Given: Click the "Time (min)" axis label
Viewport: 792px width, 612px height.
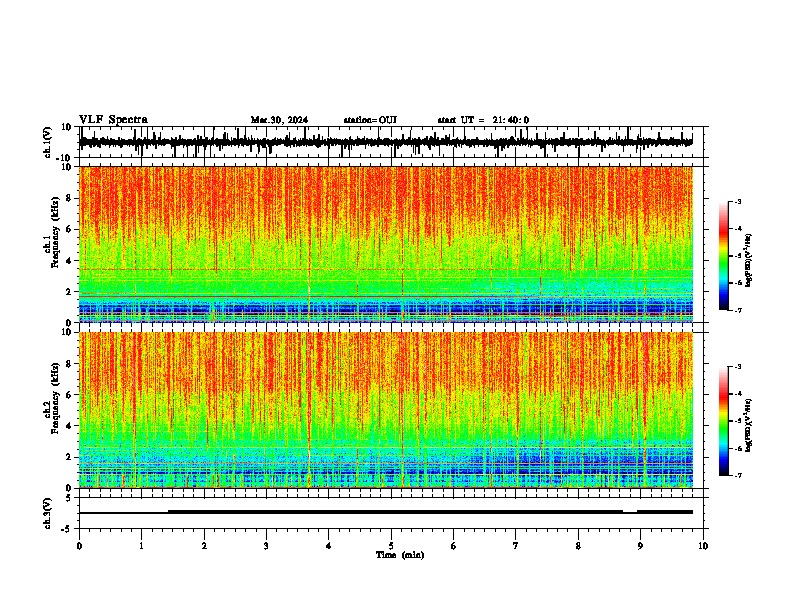Looking at the screenshot, I should 400,555.
